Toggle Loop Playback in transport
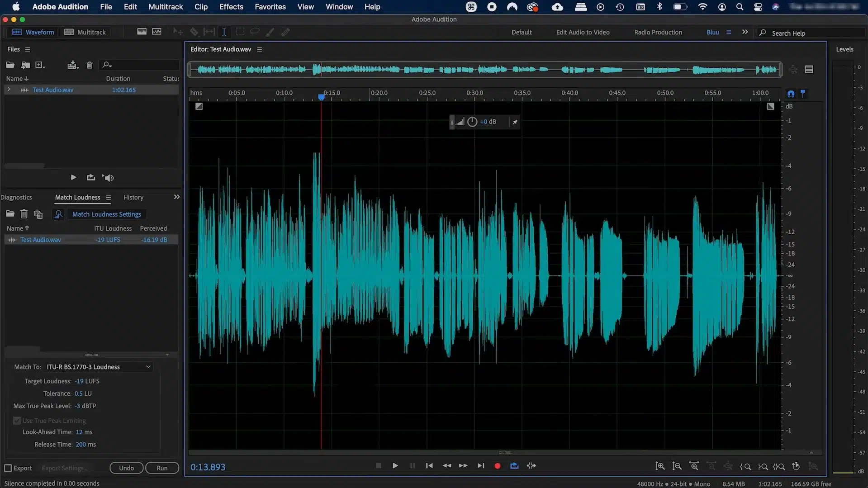Viewport: 868px width, 488px height. click(x=514, y=465)
